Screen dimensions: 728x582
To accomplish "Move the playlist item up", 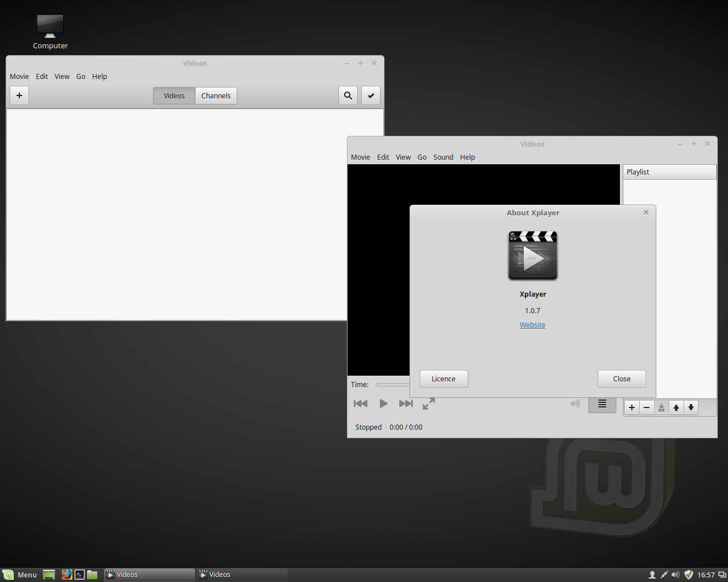I will [x=676, y=408].
